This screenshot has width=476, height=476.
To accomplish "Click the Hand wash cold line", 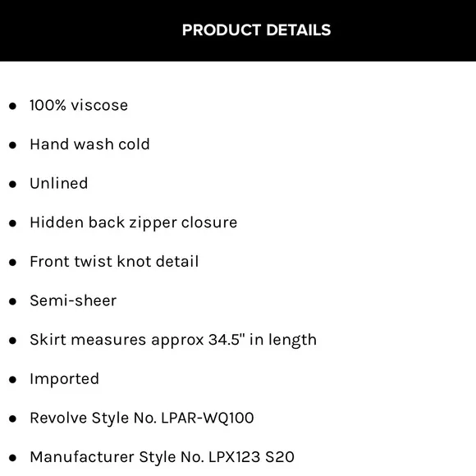I will pyautogui.click(x=89, y=144).
